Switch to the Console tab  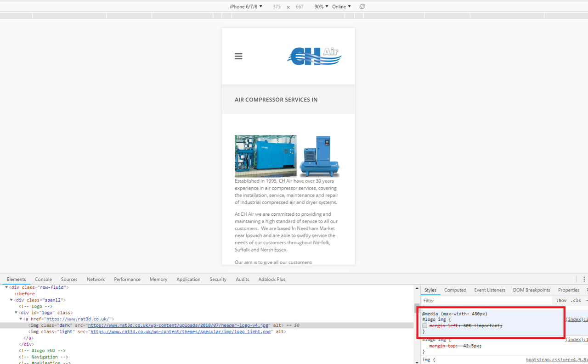click(x=43, y=279)
